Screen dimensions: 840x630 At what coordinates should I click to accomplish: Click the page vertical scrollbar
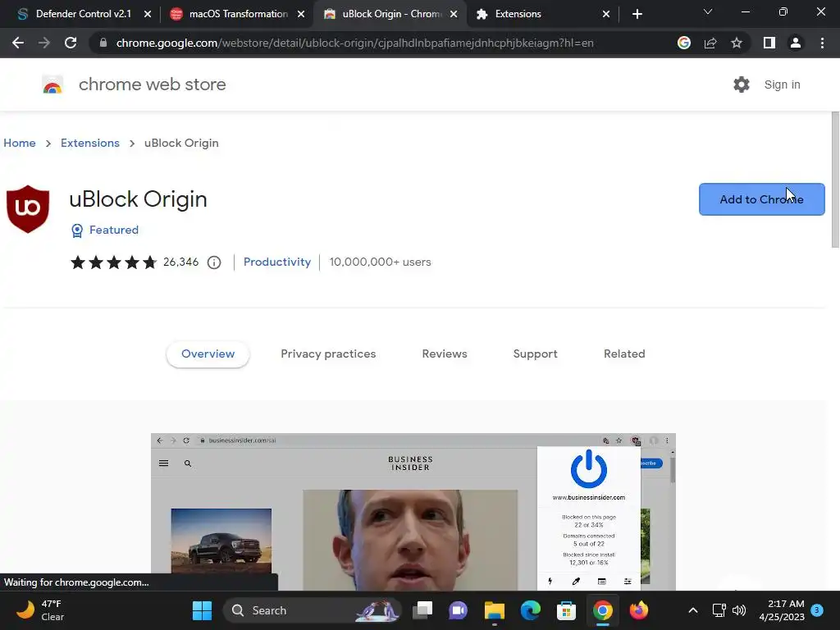(834, 180)
